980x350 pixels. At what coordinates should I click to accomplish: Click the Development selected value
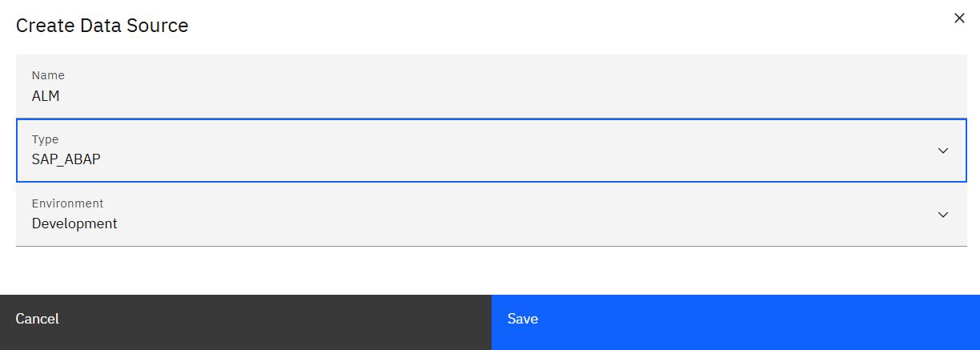click(74, 223)
